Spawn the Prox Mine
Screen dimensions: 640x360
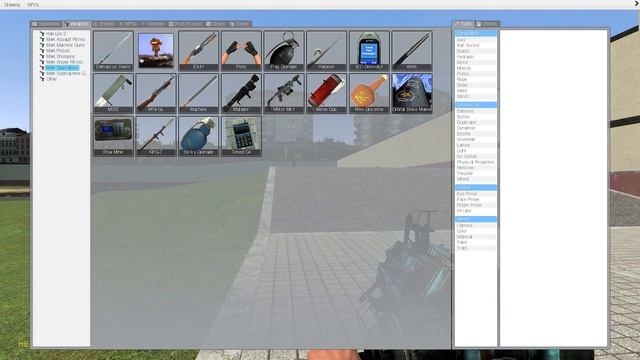[x=113, y=136]
